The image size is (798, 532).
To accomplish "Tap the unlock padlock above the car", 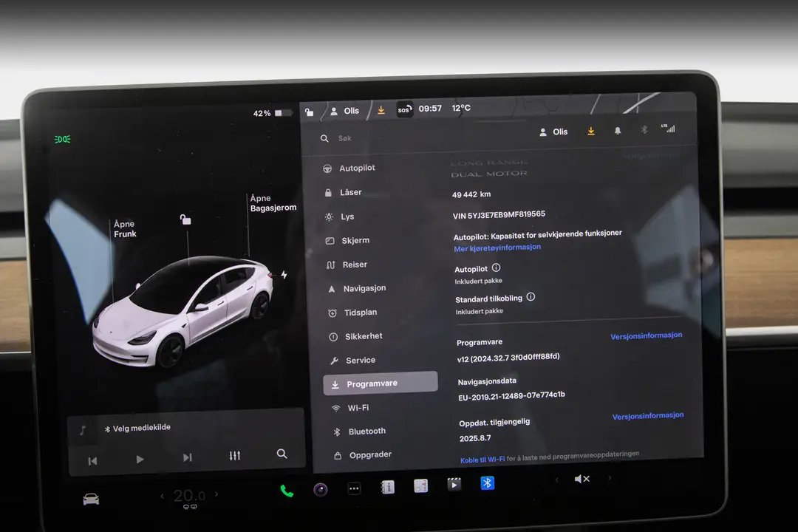I will tap(185, 219).
